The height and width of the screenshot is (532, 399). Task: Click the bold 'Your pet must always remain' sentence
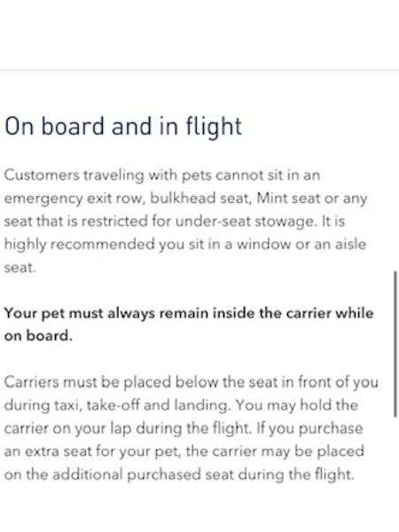(x=189, y=325)
